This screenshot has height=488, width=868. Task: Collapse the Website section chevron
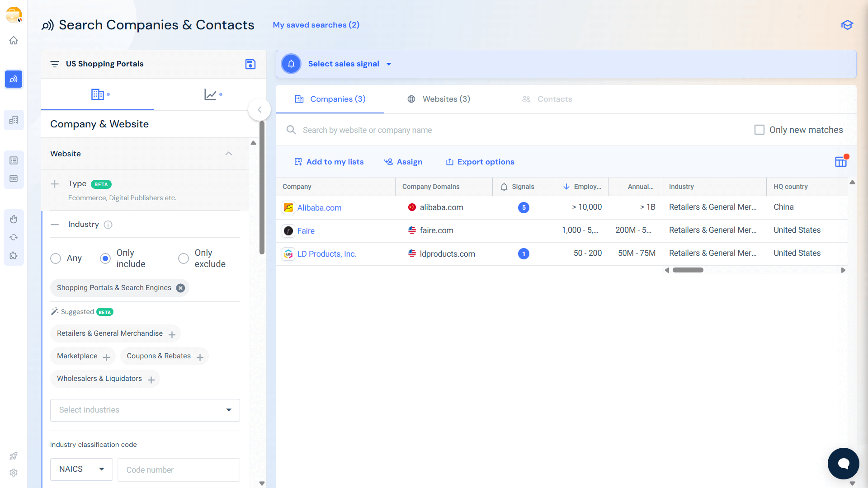(229, 154)
